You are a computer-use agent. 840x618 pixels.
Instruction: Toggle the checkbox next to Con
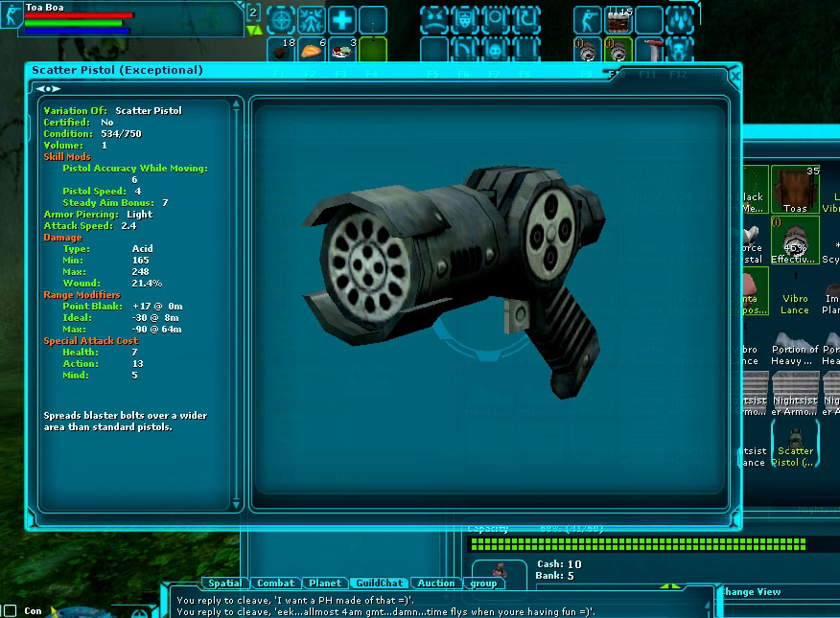click(11, 610)
